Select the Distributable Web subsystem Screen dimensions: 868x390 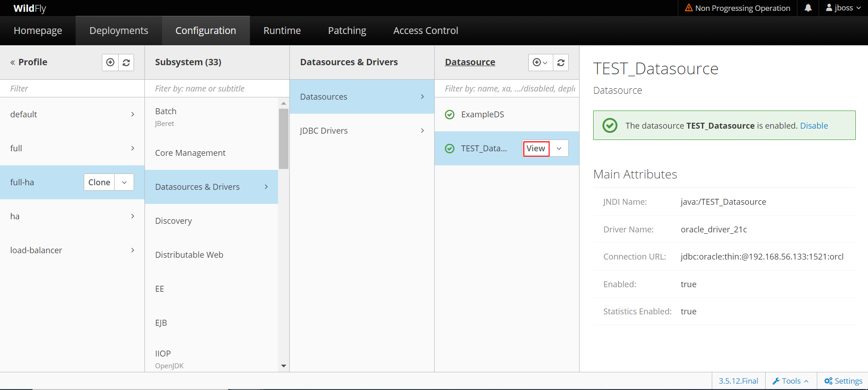pyautogui.click(x=211, y=255)
